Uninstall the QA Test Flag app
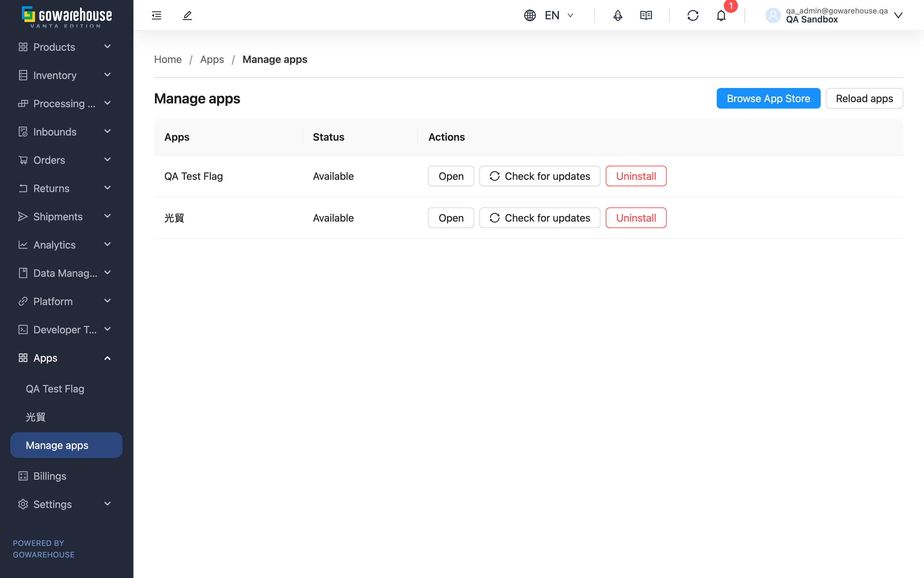 (636, 176)
